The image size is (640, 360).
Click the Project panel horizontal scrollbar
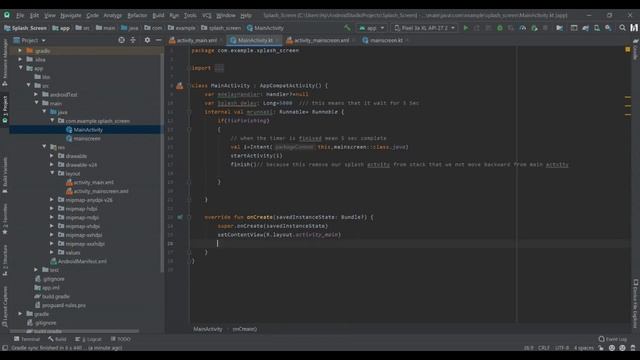tap(74, 331)
